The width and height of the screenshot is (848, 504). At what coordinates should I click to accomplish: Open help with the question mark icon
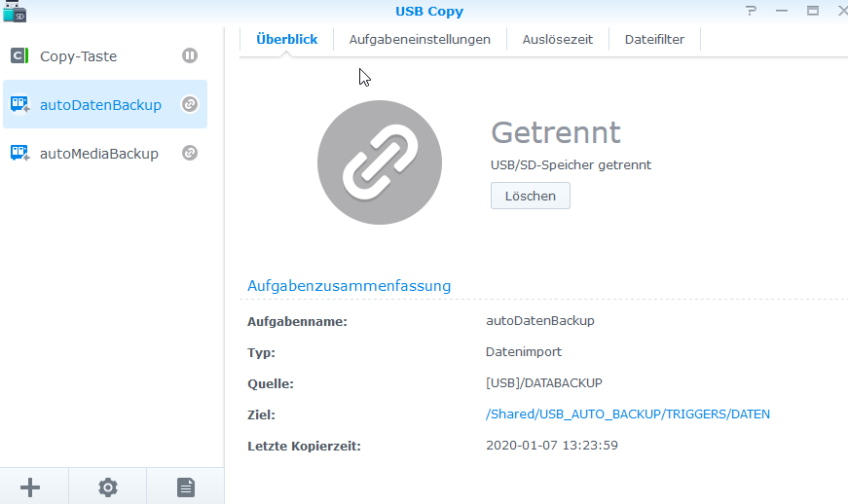(751, 11)
